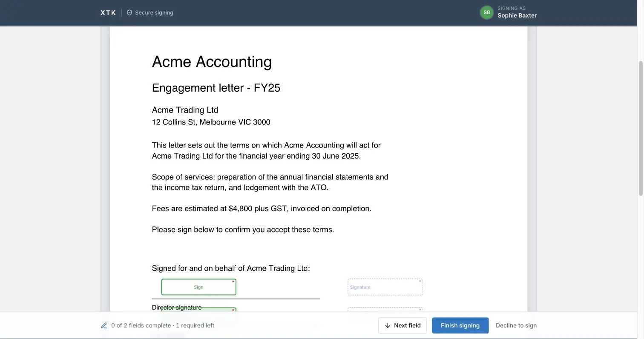Click the SB avatar circle

click(x=486, y=12)
